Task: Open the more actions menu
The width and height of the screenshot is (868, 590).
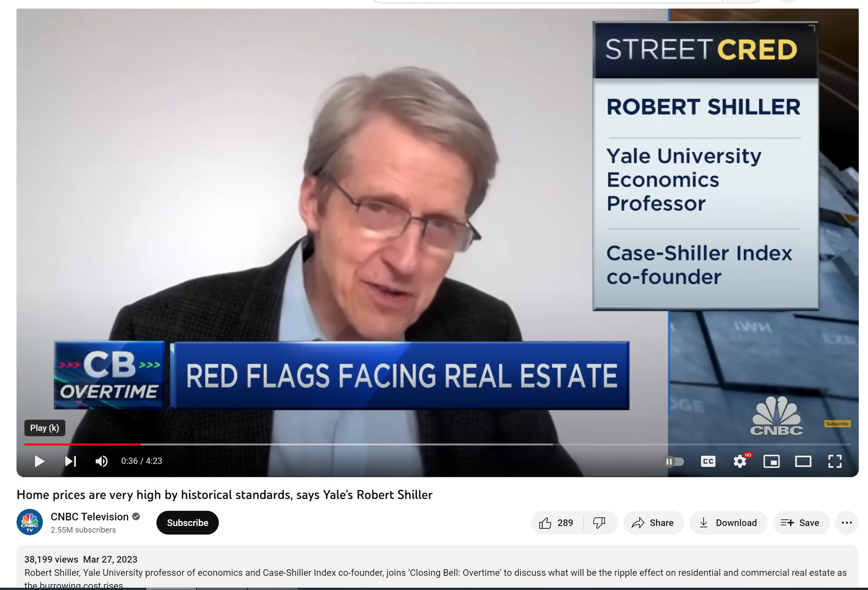Action: [847, 523]
